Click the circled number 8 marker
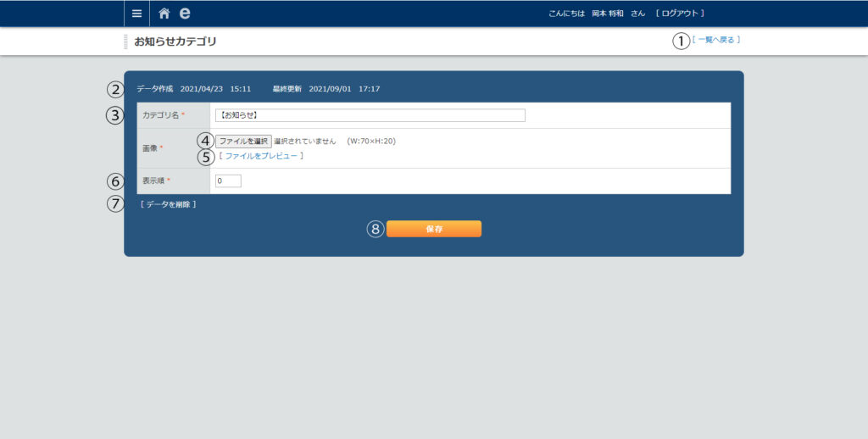Screen dimensions: 868x439 click(x=376, y=229)
